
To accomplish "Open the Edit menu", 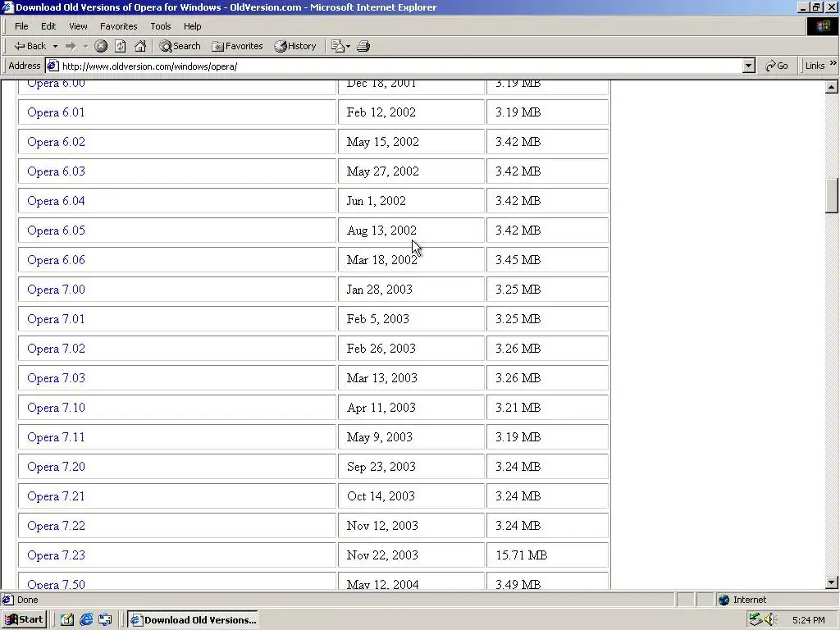I will [x=48, y=26].
